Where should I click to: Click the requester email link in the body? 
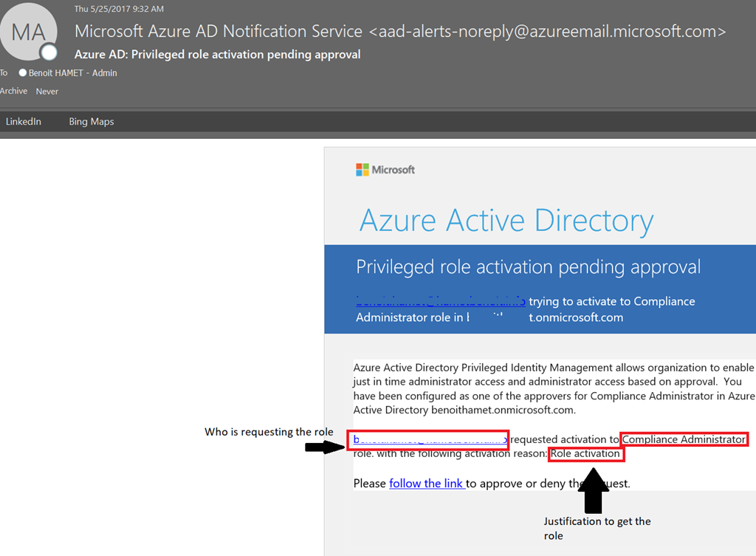pyautogui.click(x=429, y=439)
